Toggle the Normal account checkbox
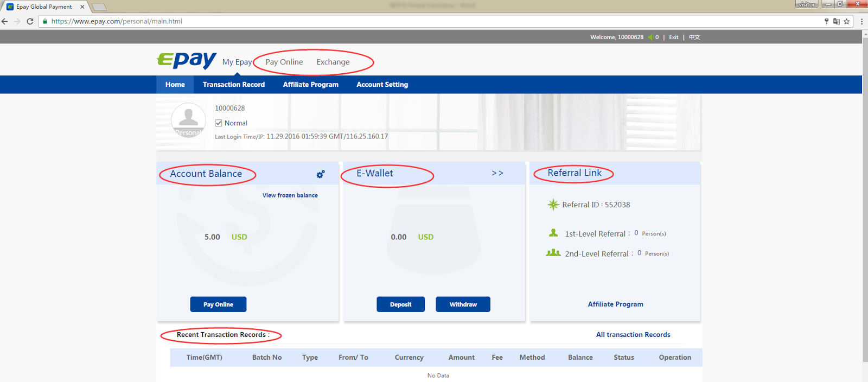This screenshot has height=382, width=868. [219, 123]
